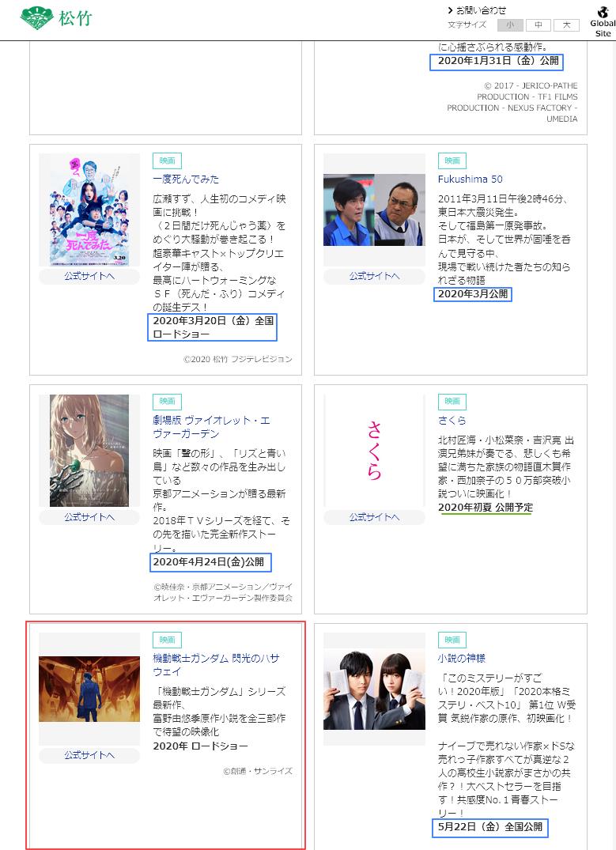The image size is (616, 850).
Task: Set font size to 小
Action: [x=510, y=25]
